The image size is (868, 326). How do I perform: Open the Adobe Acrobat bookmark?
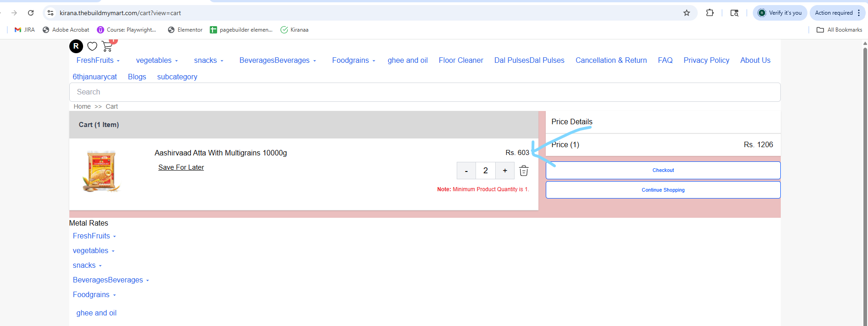[66, 30]
